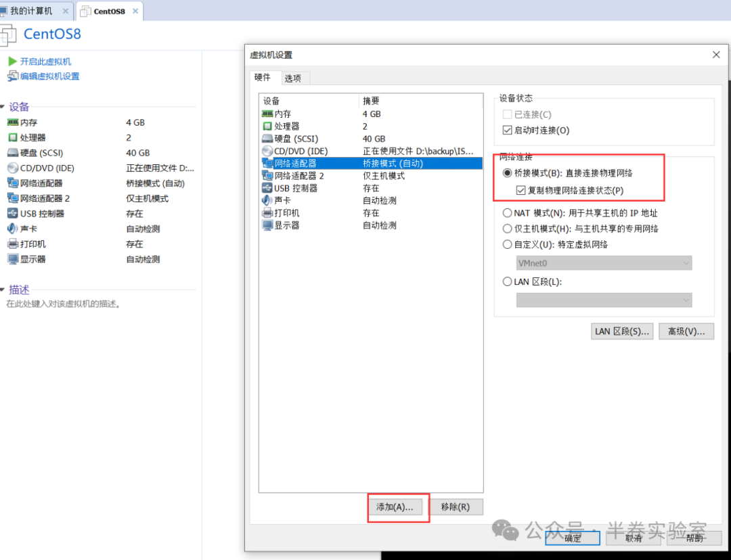The width and height of the screenshot is (731, 560).
Task: Click the 移除(R) button
Action: point(456,507)
